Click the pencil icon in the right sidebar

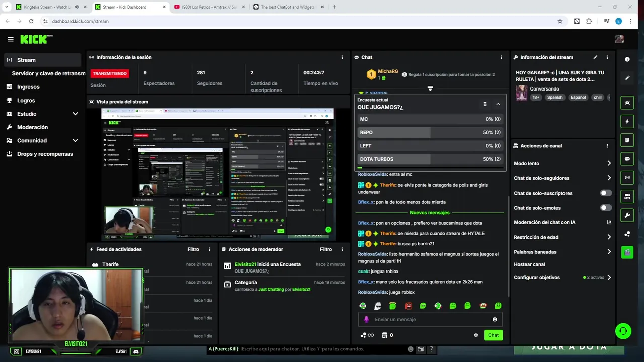point(627,78)
